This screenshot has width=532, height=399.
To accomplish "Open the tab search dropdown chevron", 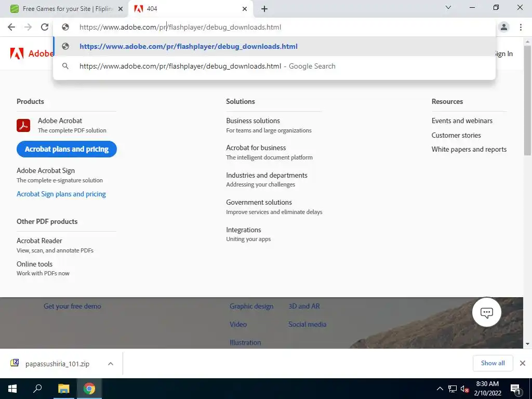I will coord(448,7).
